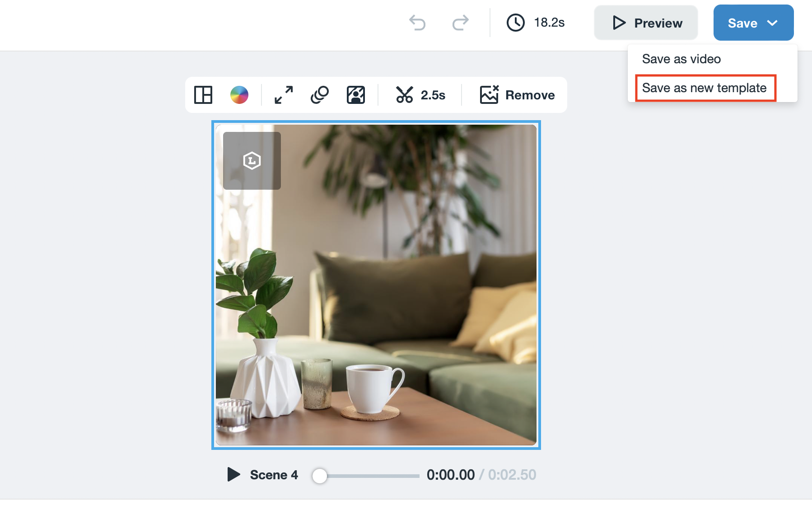The width and height of the screenshot is (812, 505).
Task: Click the Scene 4 label
Action: tap(274, 475)
